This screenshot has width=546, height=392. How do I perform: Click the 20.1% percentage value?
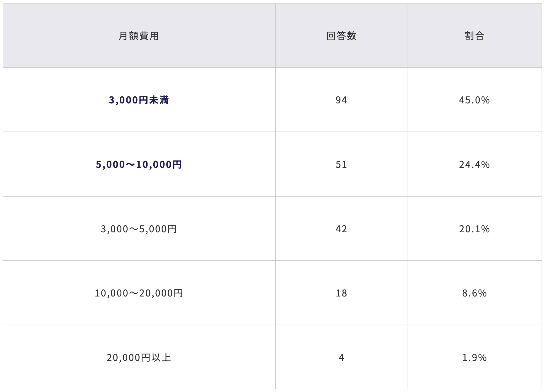474,229
